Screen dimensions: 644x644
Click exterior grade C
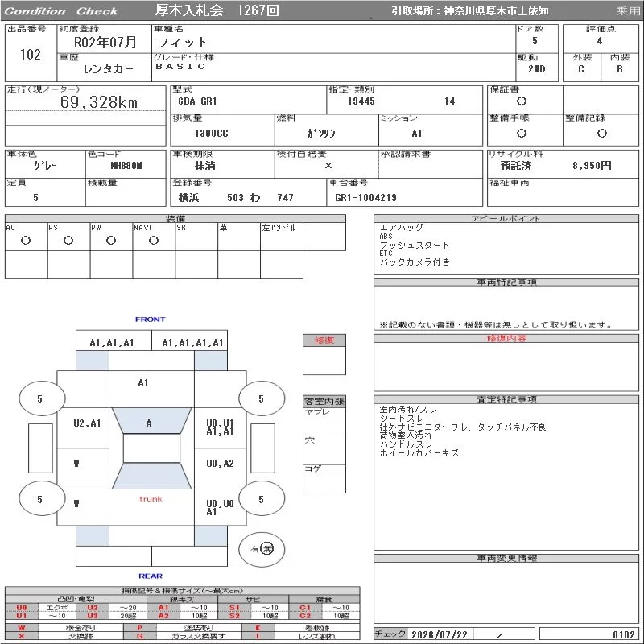click(x=580, y=69)
